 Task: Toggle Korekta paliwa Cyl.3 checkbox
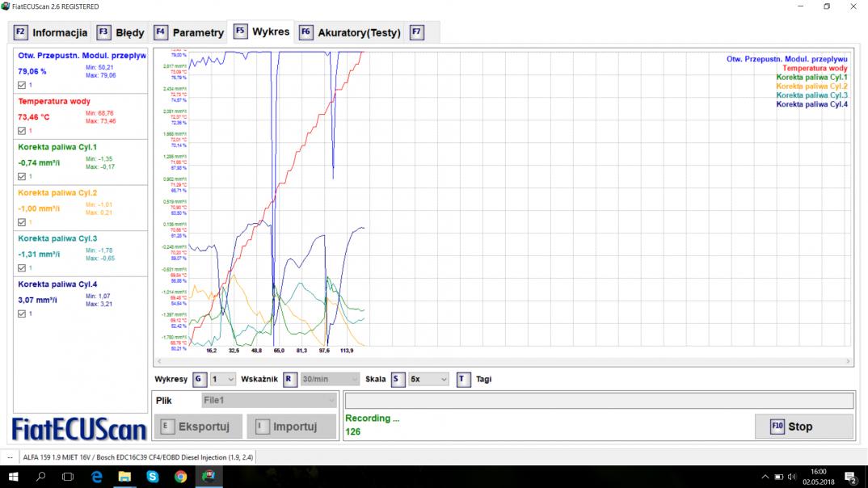[x=22, y=267]
